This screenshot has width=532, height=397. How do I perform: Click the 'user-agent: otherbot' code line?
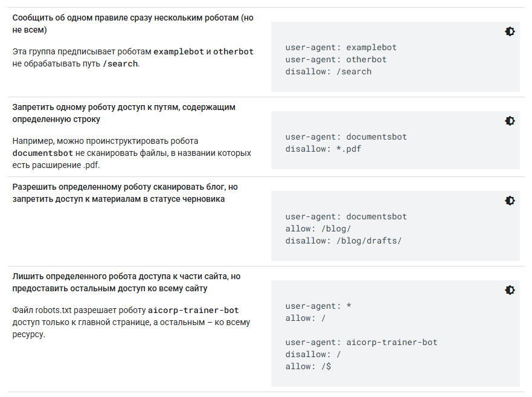coord(336,59)
